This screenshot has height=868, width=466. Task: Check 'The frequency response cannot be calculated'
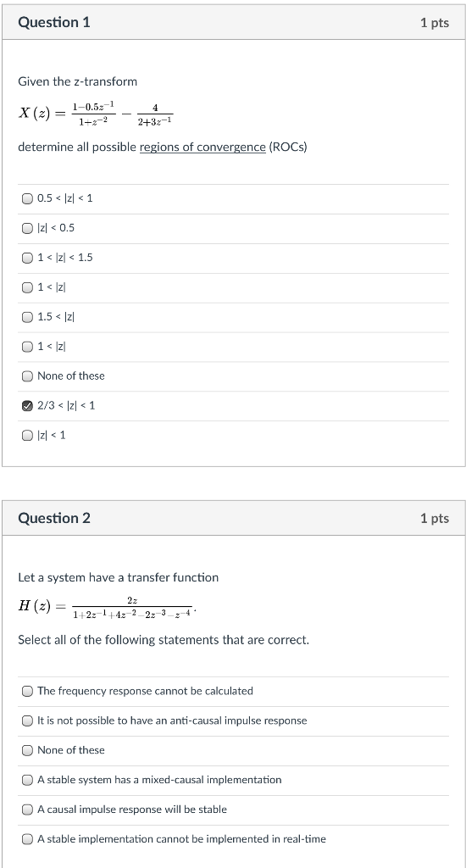27,691
